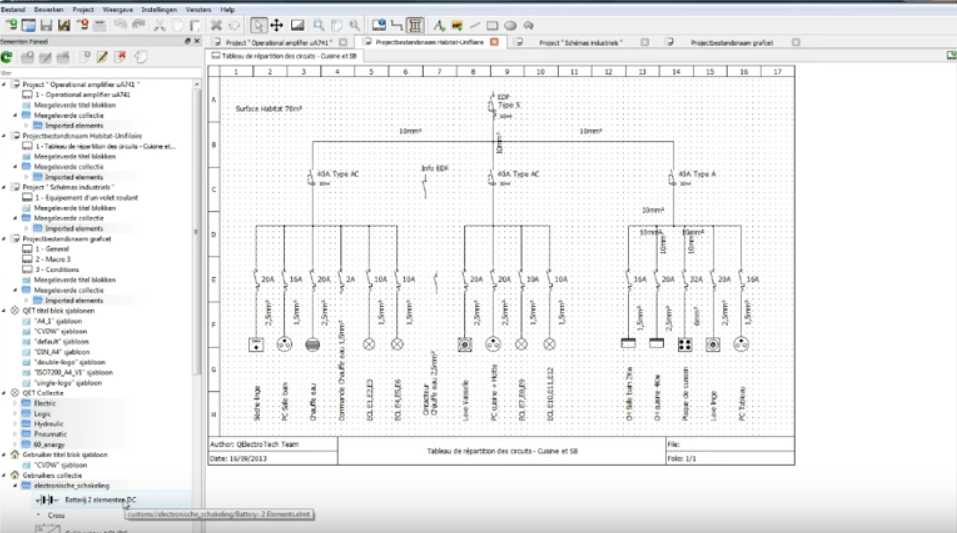Select the add text tool
Viewport: 957px width, 533px height.
coord(439,24)
